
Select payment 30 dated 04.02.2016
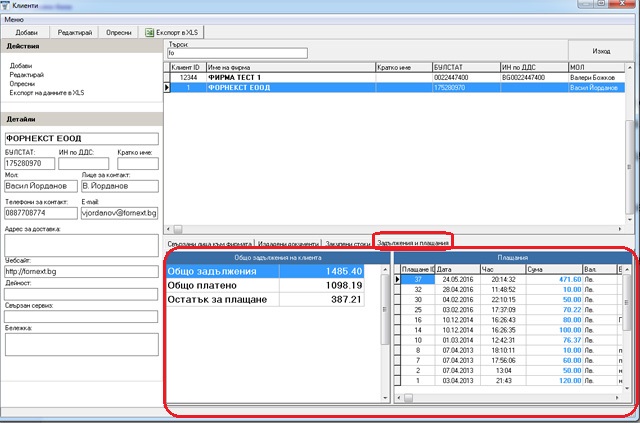click(510, 300)
